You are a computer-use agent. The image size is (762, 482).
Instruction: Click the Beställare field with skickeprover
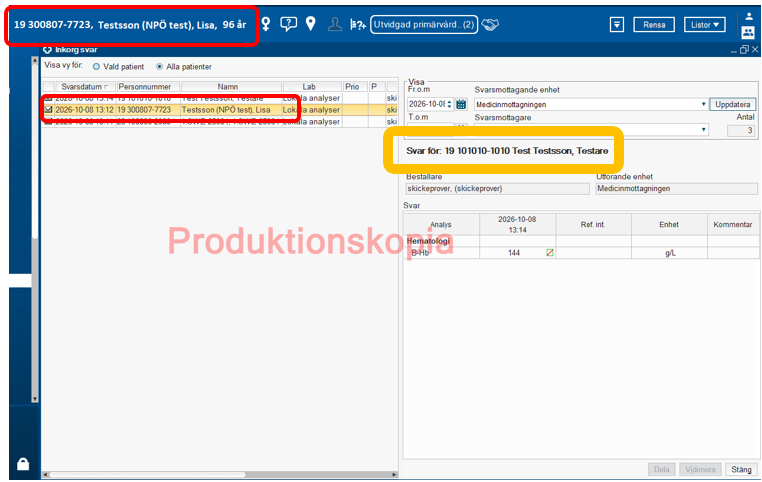(497, 189)
